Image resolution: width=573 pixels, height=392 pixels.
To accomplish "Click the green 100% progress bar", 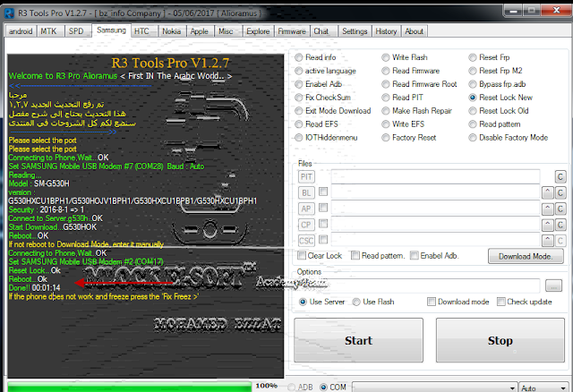I will 130,387.
